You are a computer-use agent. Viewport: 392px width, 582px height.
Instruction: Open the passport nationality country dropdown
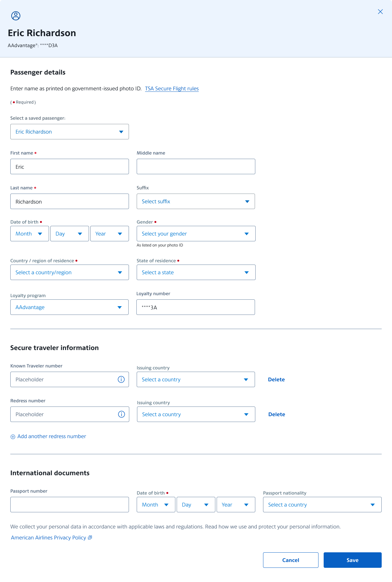(x=322, y=505)
